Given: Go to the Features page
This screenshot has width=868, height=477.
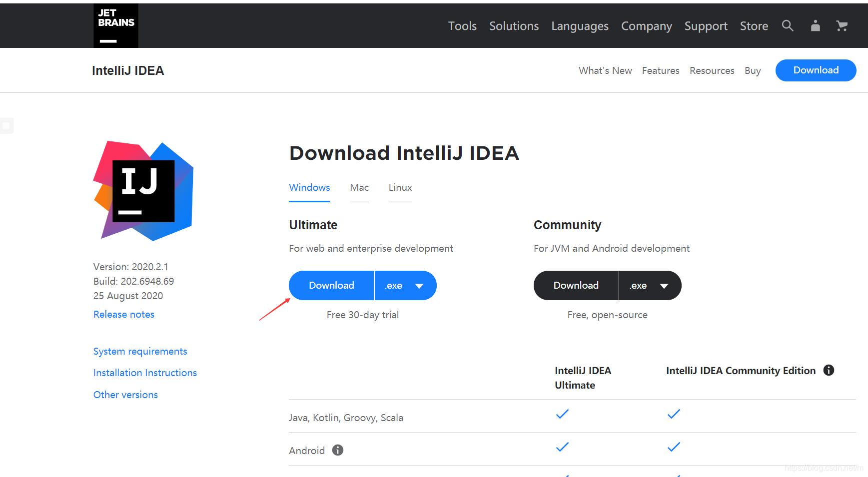Looking at the screenshot, I should coord(661,70).
